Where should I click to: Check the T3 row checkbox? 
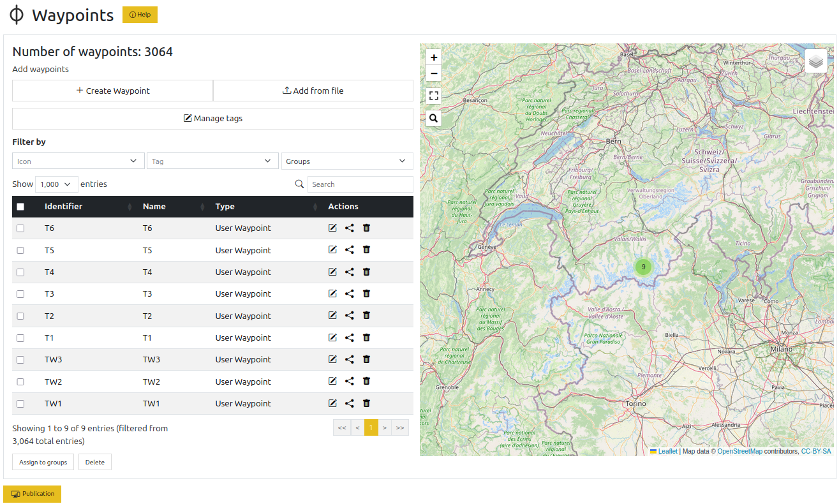(x=20, y=294)
